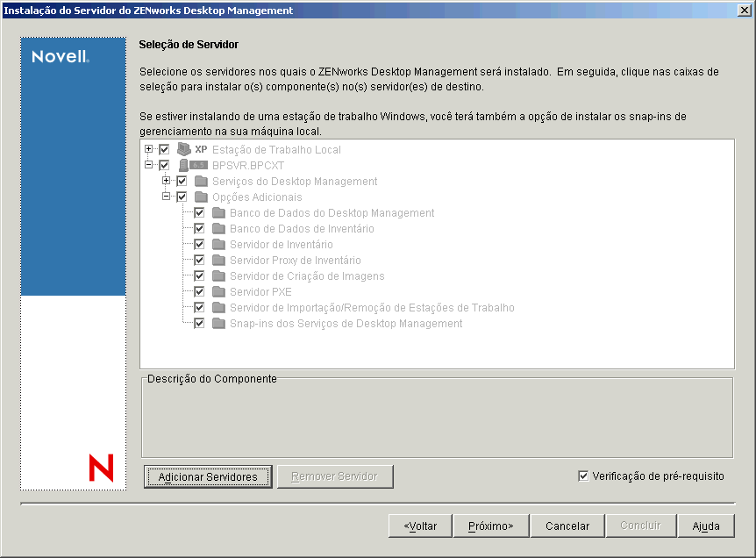Expand the Estação de Trabalho Local node
Image resolution: width=756 pixels, height=558 pixels.
(149, 149)
